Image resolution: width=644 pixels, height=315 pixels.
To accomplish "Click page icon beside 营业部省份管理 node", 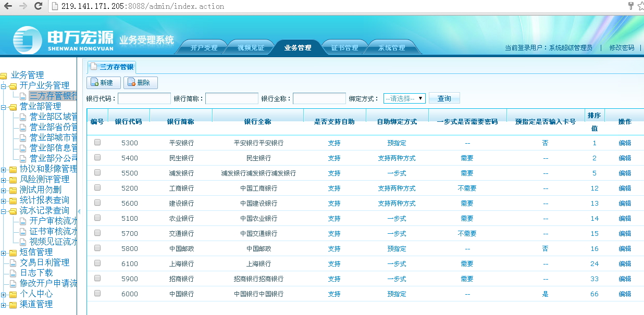I will tap(23, 127).
